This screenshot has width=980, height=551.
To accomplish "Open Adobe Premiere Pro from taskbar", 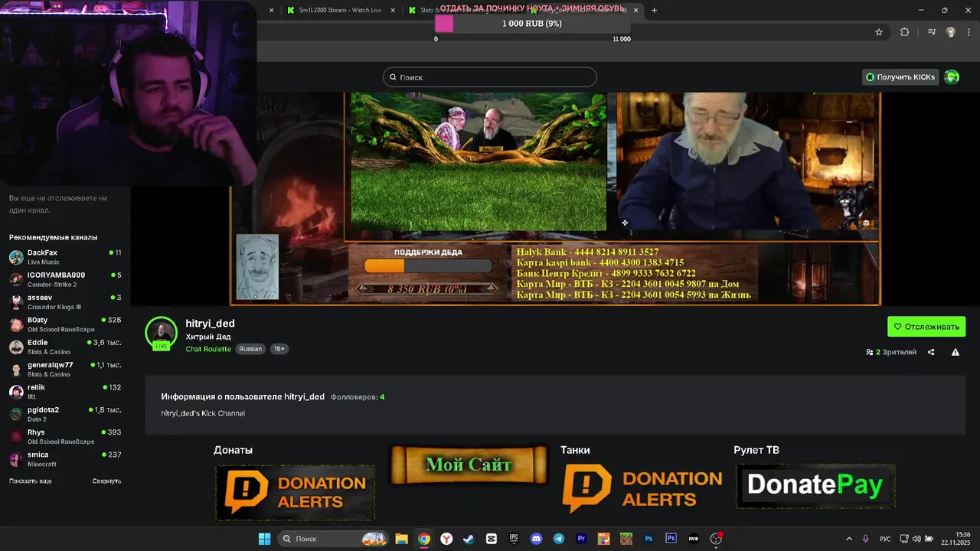I will point(581,539).
